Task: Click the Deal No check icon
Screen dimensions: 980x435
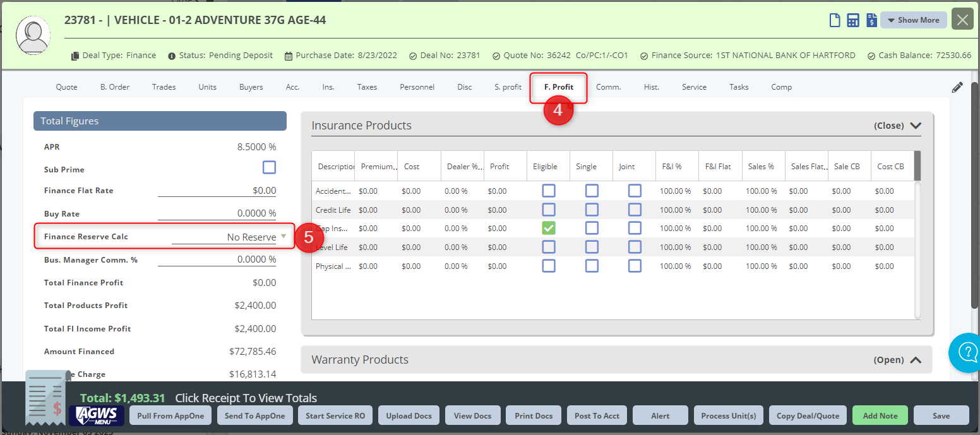Action: point(413,56)
